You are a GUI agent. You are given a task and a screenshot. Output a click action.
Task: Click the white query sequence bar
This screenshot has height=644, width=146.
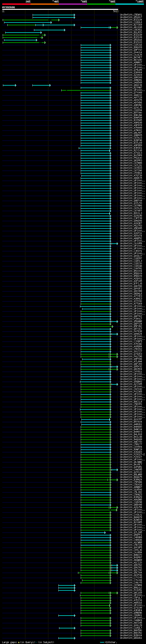pos(60,10)
